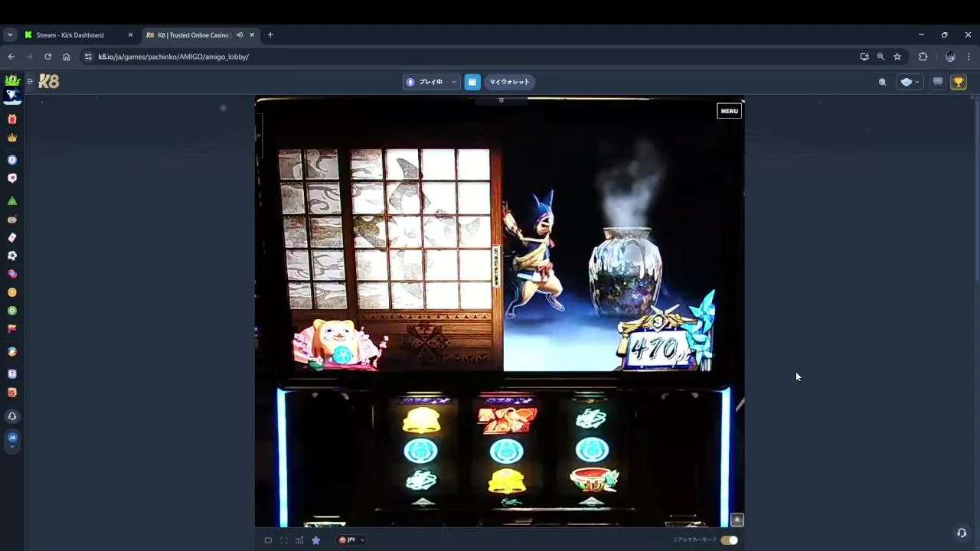This screenshot has width=980, height=551.
Task: Favorite the game with star icon
Action: (x=315, y=540)
